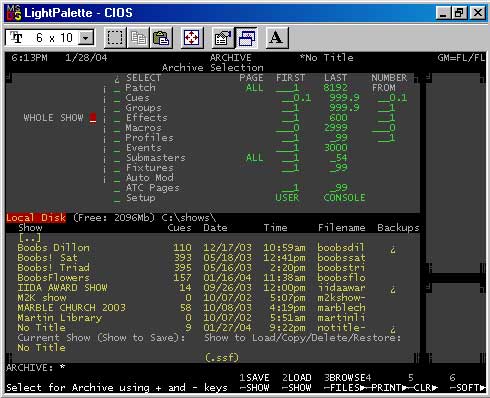The width and height of the screenshot is (490, 398).
Task: Toggle the Profiles selection field
Action: click(x=117, y=138)
